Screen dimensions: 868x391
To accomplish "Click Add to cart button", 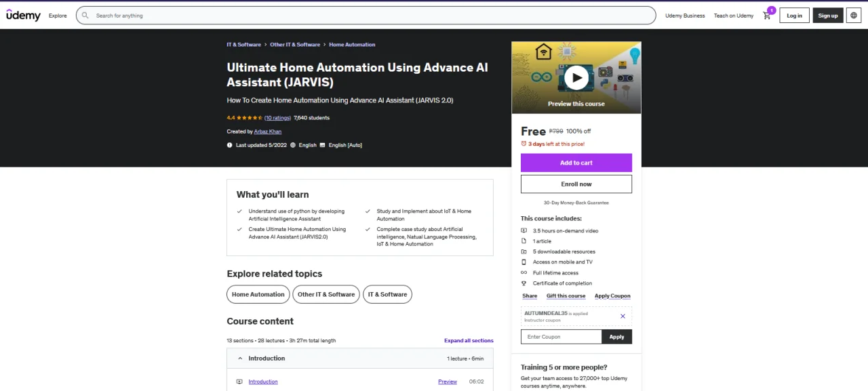I will [x=576, y=163].
